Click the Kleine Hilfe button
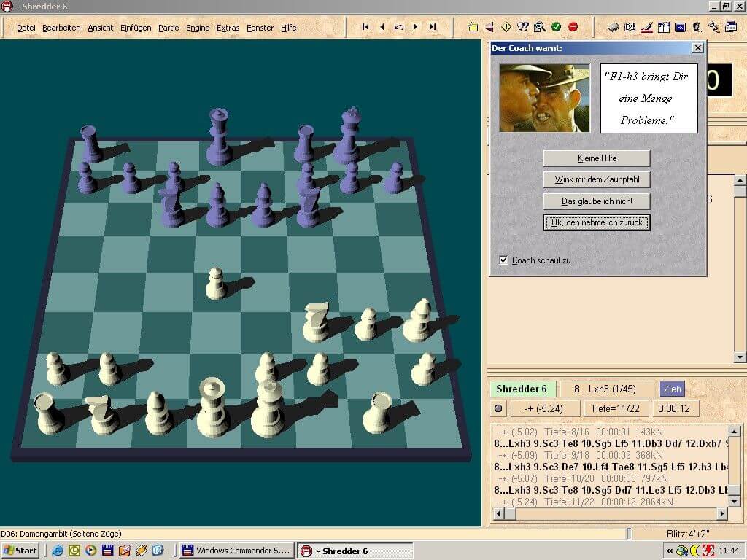Image resolution: width=747 pixels, height=560 pixels. pyautogui.click(x=597, y=158)
